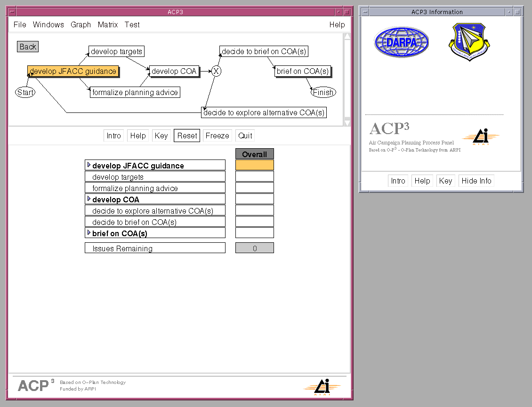This screenshot has height=407, width=532.
Task: Open the Graph menu
Action: pyautogui.click(x=81, y=24)
